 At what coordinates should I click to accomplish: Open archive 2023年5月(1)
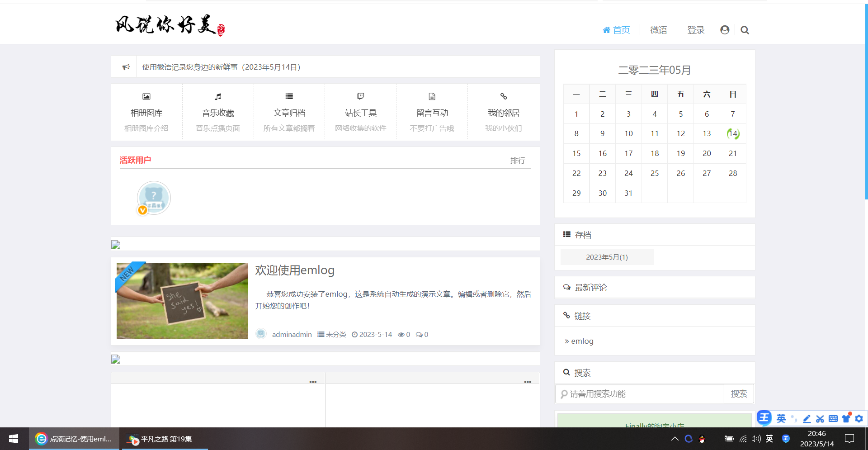(607, 257)
